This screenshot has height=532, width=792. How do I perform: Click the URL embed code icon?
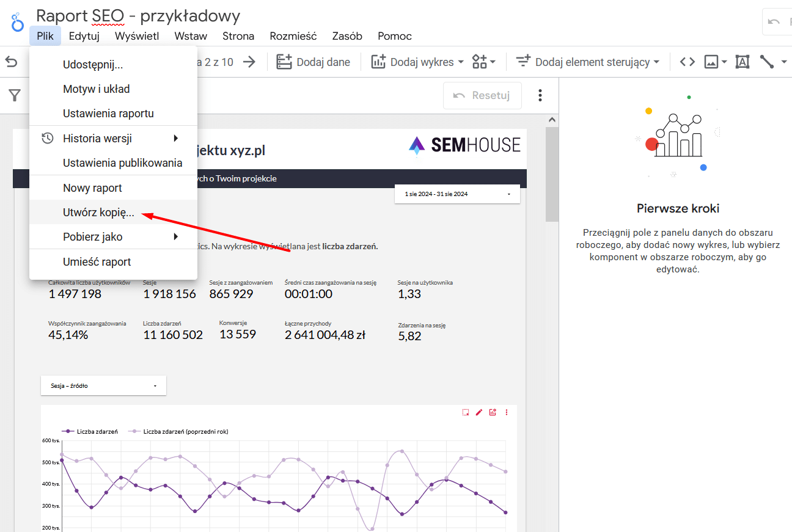coord(687,62)
